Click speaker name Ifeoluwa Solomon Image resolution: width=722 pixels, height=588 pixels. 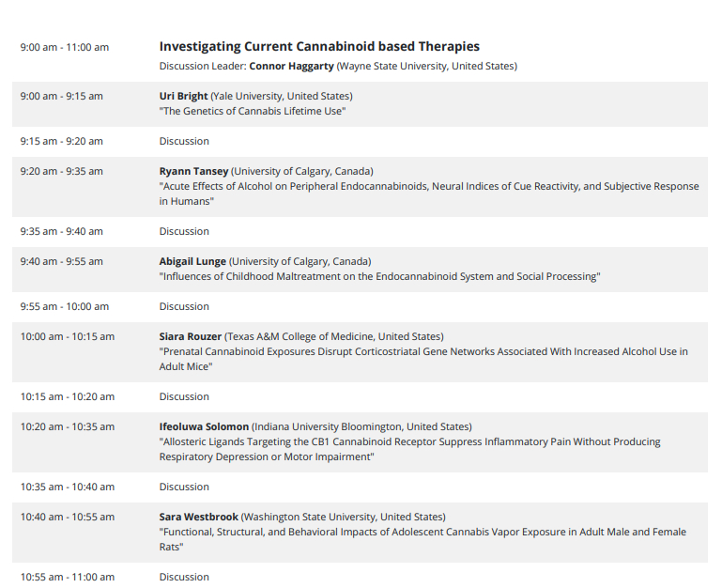[203, 426]
